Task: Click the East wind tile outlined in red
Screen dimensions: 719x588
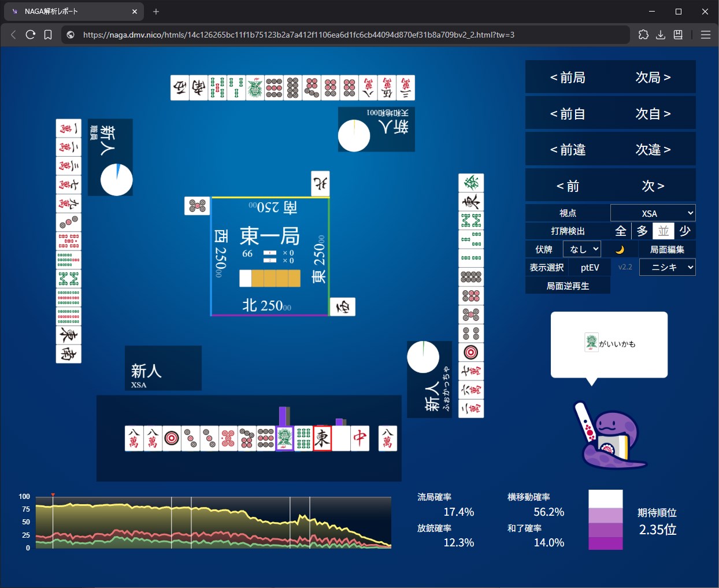Action: coord(322,439)
